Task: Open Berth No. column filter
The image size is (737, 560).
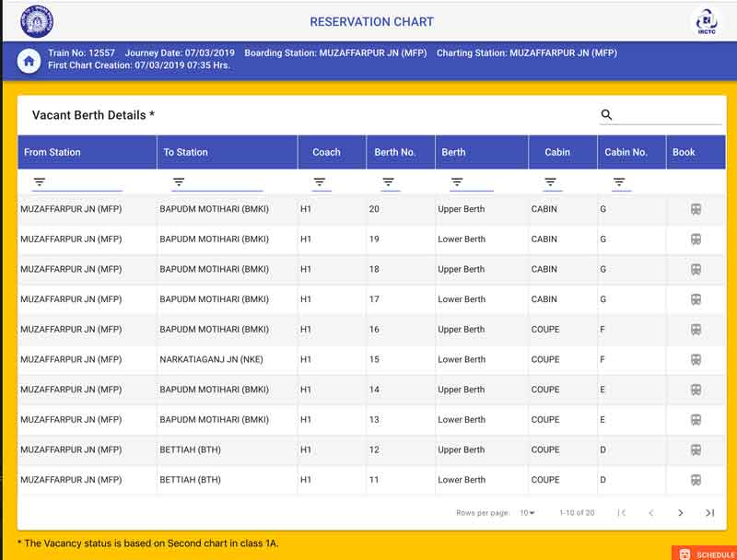Action: (390, 182)
